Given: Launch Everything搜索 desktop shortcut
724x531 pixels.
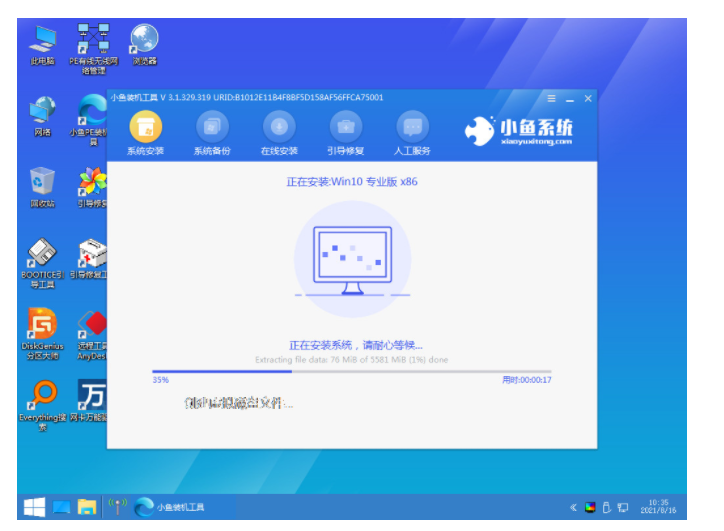Looking at the screenshot, I should pos(43,401).
